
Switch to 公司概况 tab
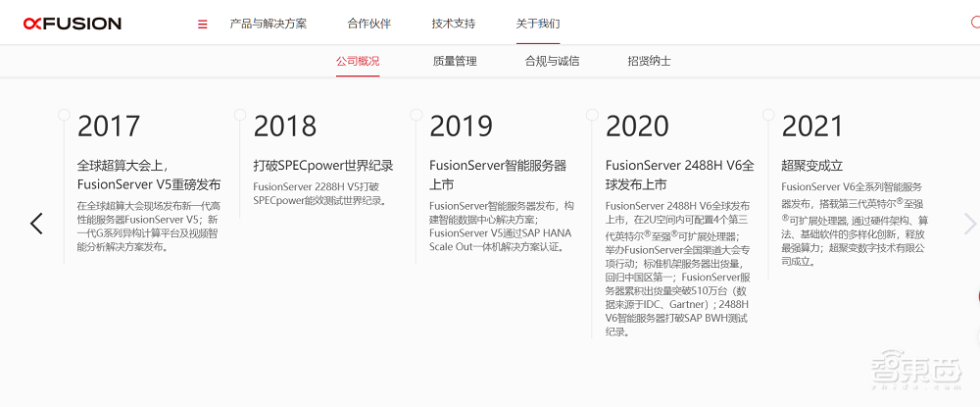coord(358,61)
